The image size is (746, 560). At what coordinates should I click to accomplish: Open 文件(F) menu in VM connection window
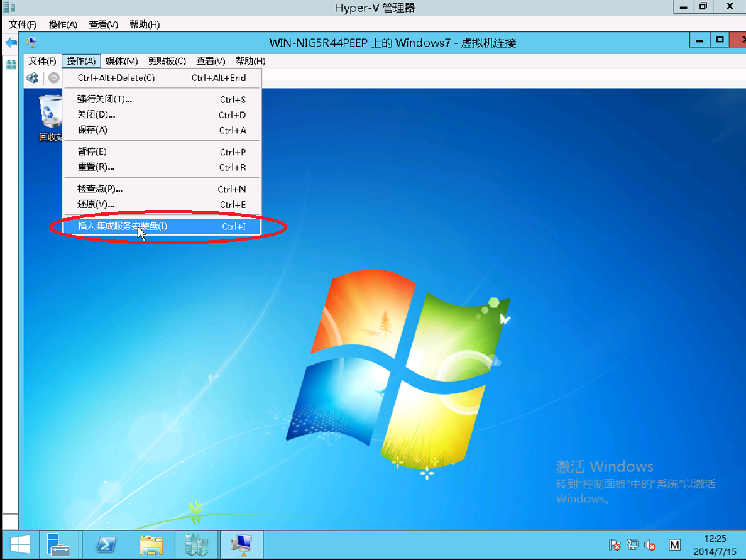[x=42, y=61]
